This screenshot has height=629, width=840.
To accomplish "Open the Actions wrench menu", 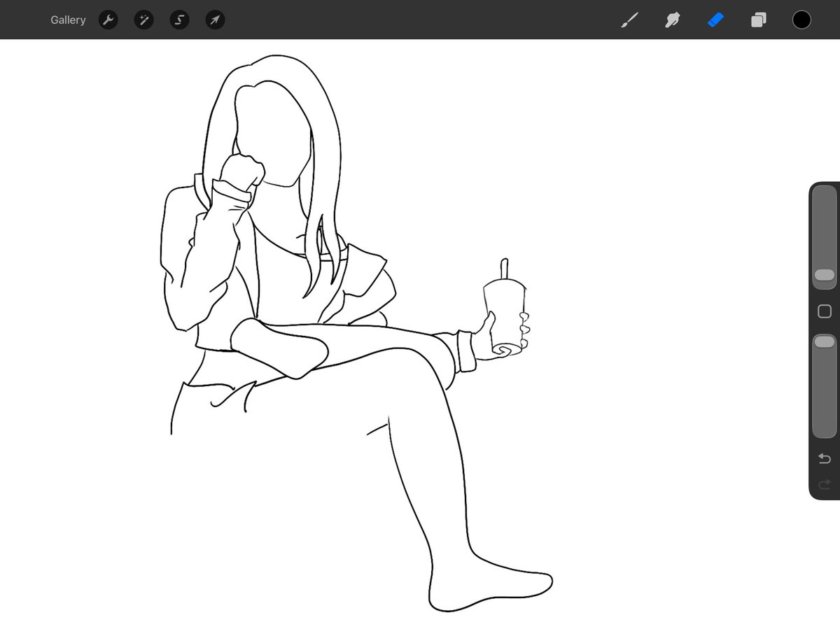I will [108, 20].
